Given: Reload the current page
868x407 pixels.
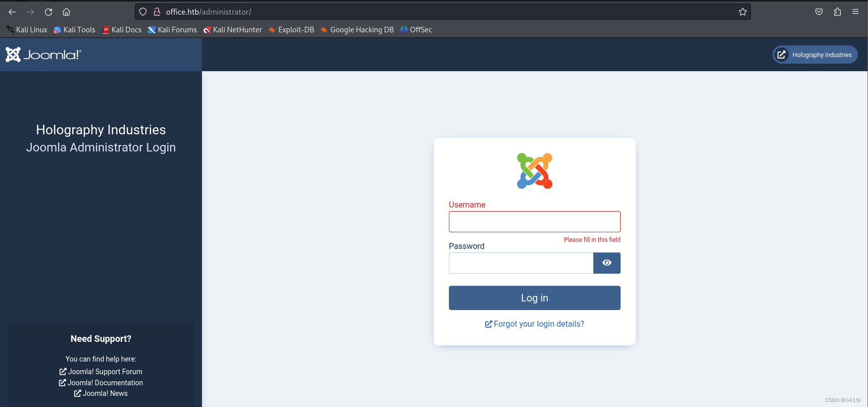Looking at the screenshot, I should [48, 12].
